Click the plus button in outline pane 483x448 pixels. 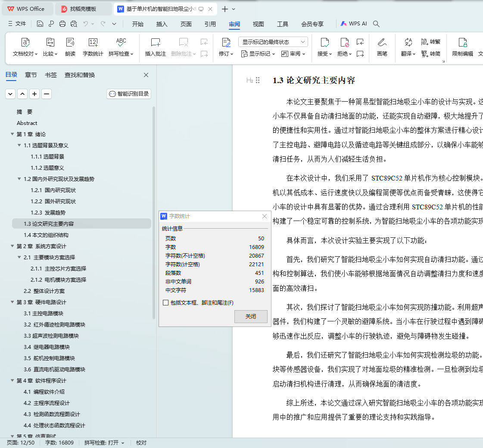[34, 94]
